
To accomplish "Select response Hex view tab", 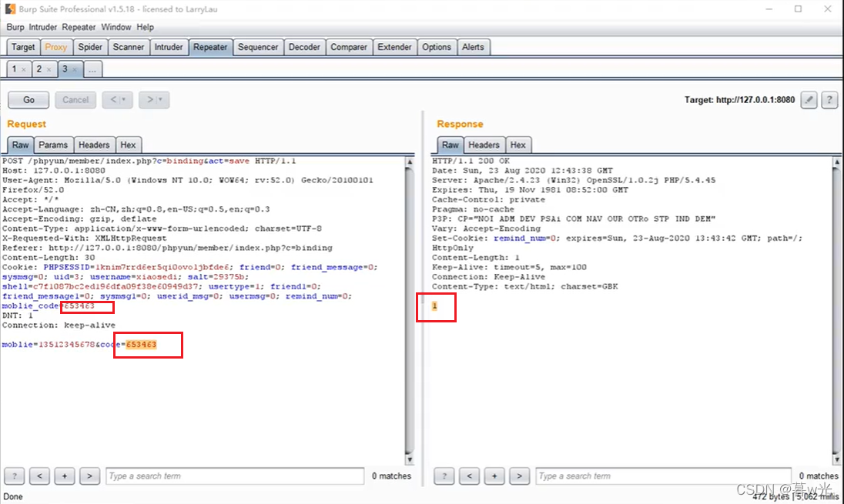I will pos(517,145).
